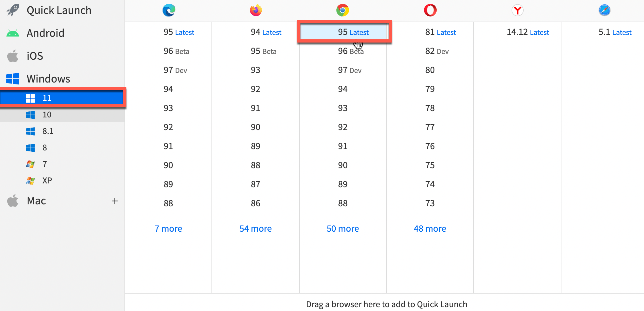
Task: Select the Microsoft Edge browser icon
Action: 168,10
